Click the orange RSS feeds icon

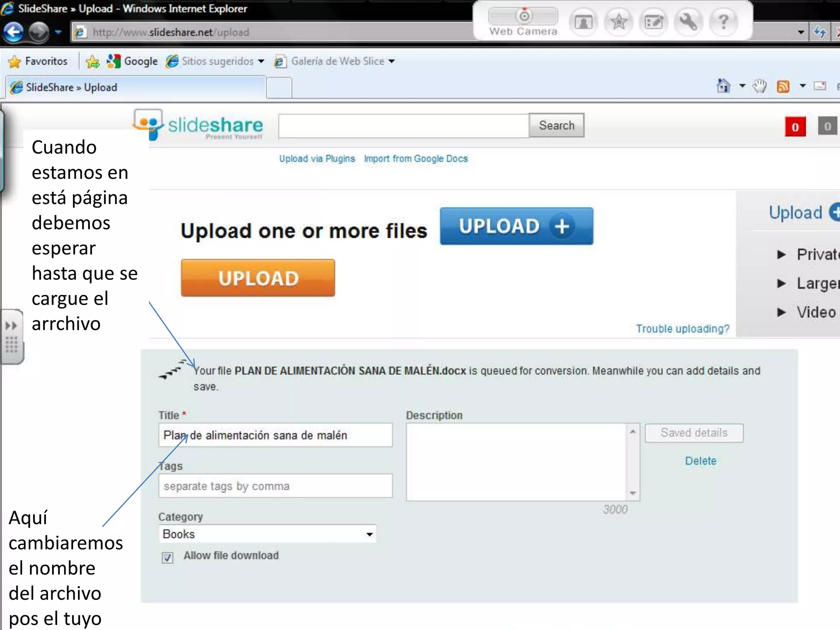coord(783,87)
